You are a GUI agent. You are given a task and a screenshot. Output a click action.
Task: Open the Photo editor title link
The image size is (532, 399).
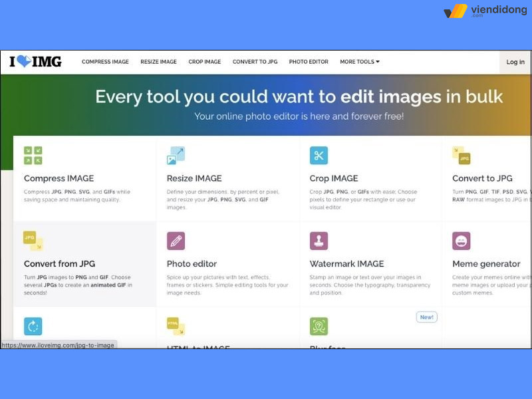point(192,264)
